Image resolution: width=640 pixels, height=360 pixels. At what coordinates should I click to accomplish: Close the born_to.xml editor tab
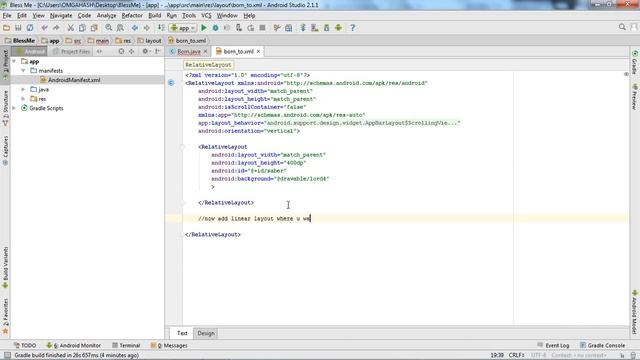click(258, 51)
